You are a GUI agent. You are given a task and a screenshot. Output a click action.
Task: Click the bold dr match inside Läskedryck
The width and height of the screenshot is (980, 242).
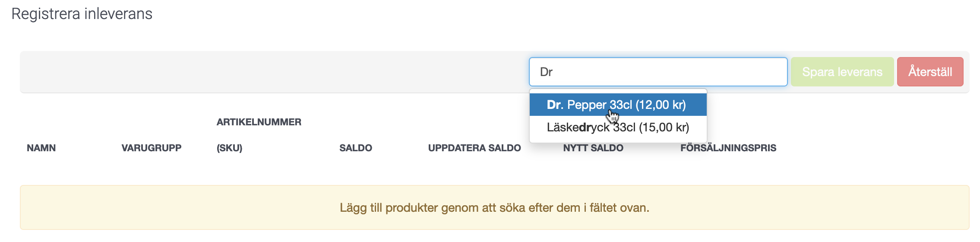tap(585, 127)
